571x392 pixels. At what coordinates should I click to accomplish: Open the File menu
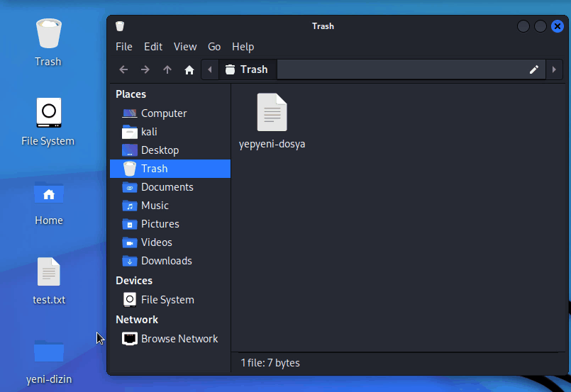[124, 47]
